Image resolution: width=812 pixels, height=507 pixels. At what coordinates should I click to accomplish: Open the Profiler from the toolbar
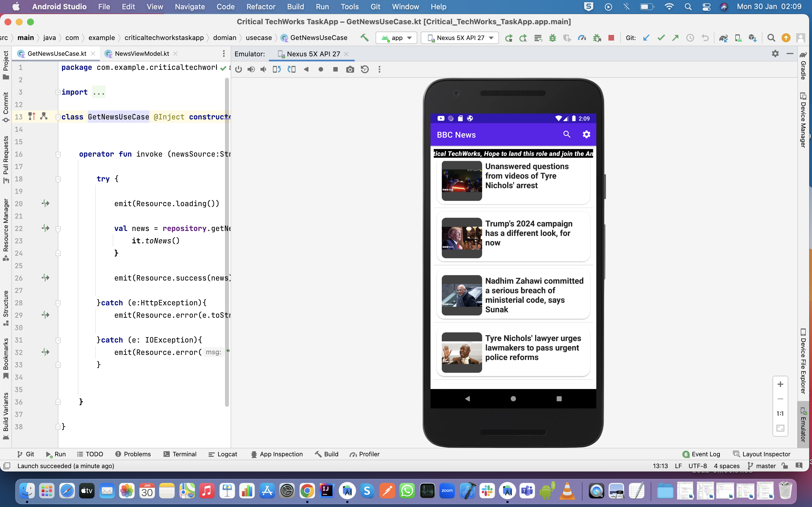point(582,37)
